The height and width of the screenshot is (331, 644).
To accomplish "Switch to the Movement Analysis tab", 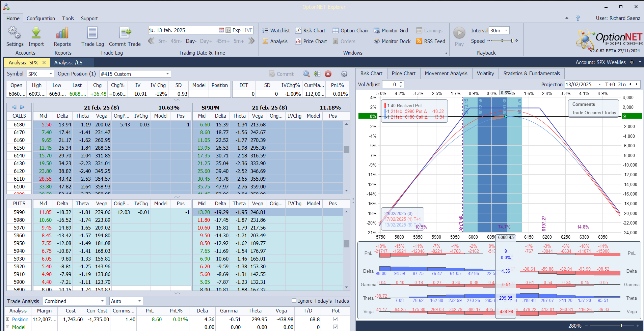I will tap(446, 73).
